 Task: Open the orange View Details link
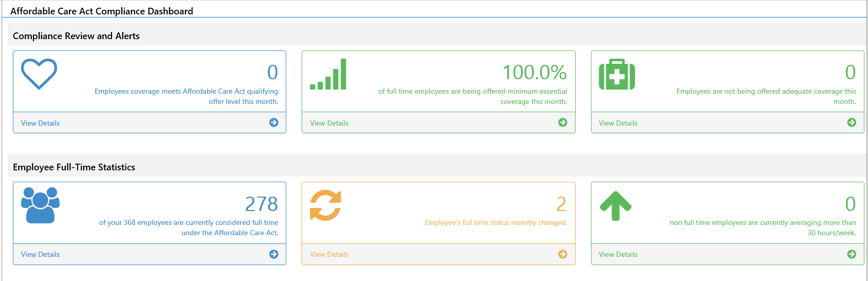(x=329, y=254)
